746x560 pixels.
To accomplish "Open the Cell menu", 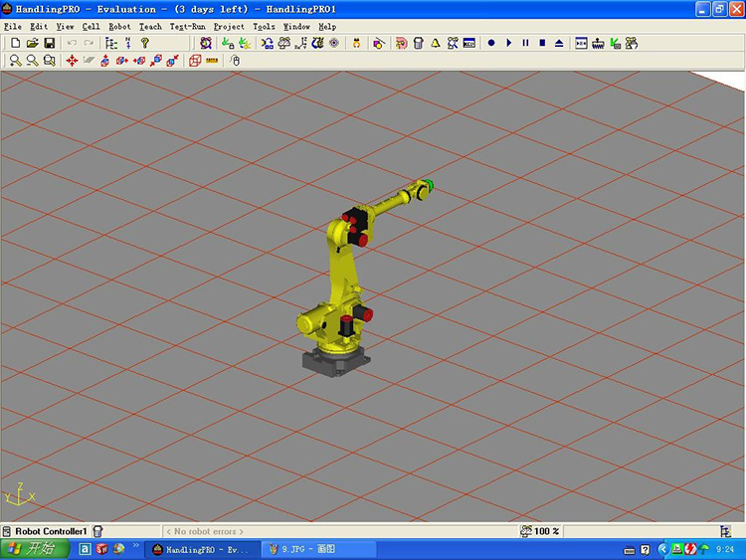I will point(91,27).
